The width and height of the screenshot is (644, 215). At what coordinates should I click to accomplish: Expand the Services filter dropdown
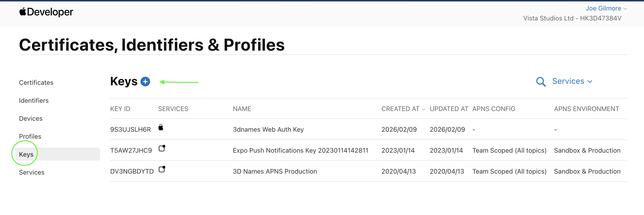click(572, 81)
